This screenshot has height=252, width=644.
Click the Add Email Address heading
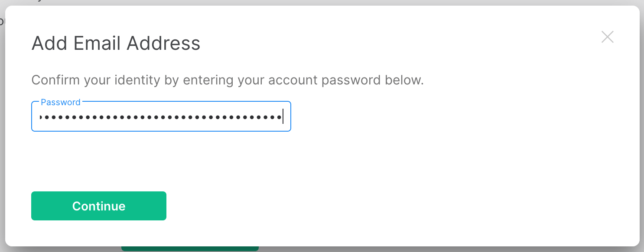[116, 43]
